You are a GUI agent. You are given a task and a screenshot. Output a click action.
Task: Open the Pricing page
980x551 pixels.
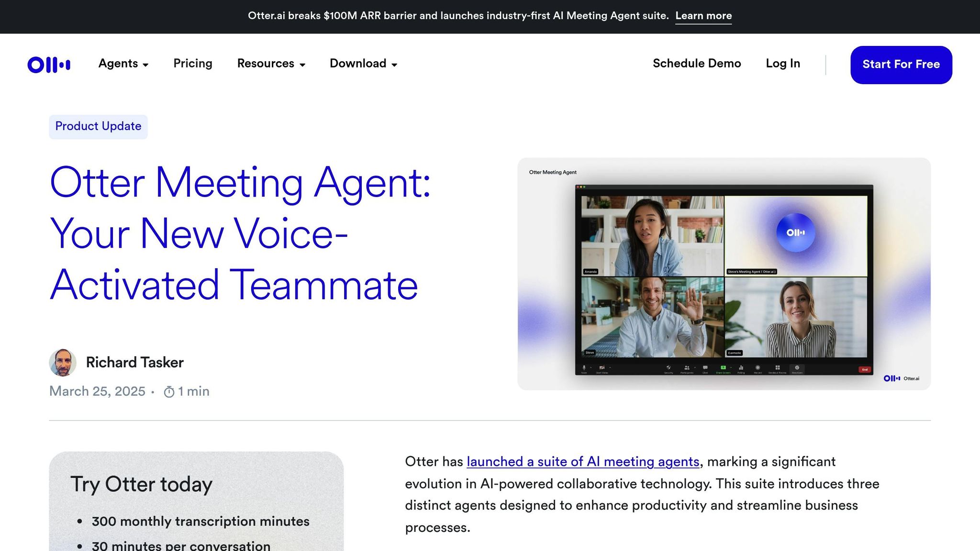(193, 64)
